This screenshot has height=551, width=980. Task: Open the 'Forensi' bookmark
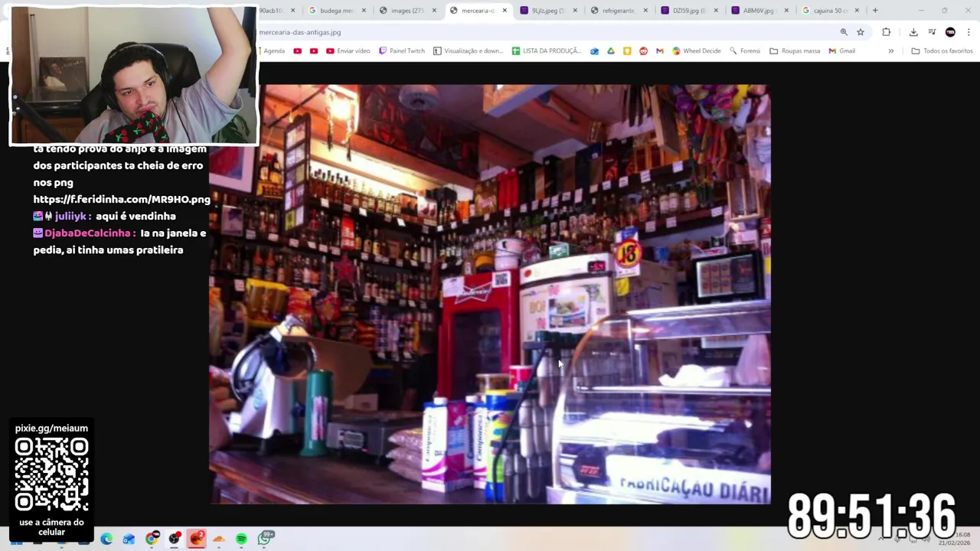coord(744,51)
